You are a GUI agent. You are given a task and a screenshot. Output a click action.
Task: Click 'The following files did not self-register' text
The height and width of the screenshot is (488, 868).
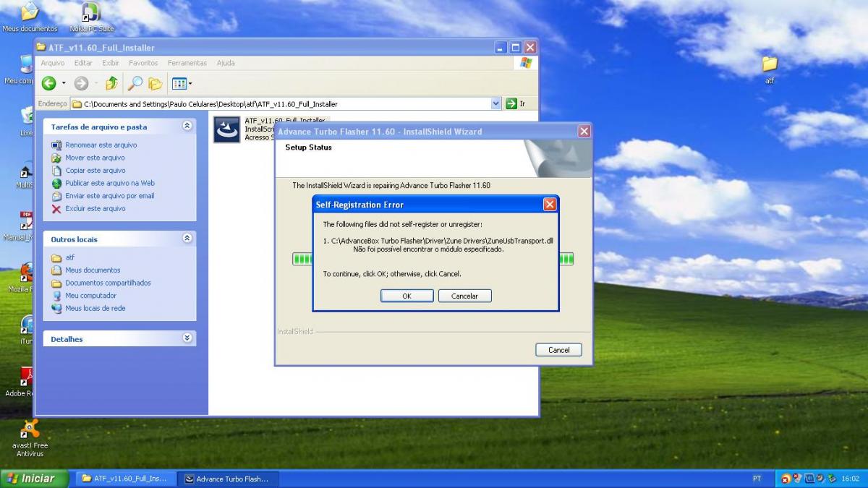pos(402,225)
